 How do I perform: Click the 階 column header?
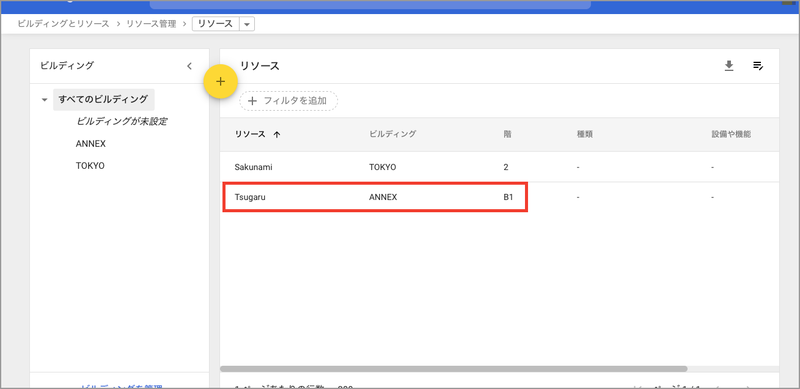(x=507, y=134)
